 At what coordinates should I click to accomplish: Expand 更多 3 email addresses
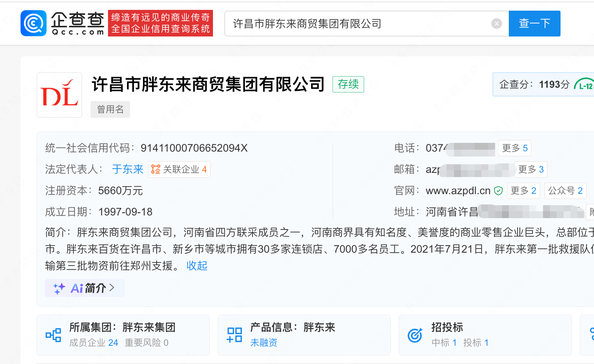[x=530, y=169]
